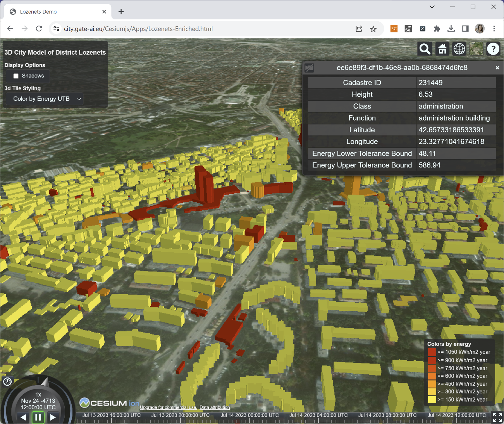Image resolution: width=504 pixels, height=424 pixels.
Task: Select the Cadastre ID value 231449
Action: click(430, 83)
